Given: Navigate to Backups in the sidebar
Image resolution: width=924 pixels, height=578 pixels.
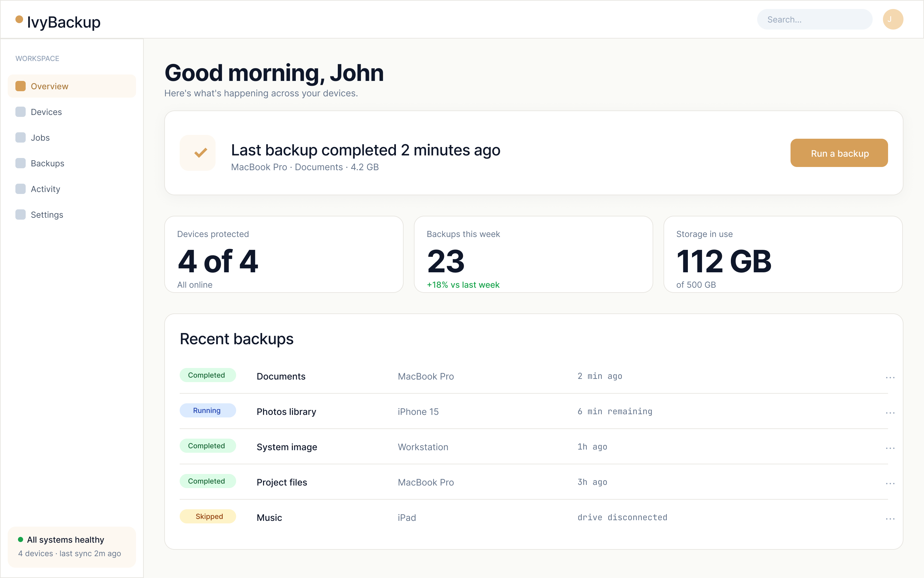Looking at the screenshot, I should pos(72,163).
